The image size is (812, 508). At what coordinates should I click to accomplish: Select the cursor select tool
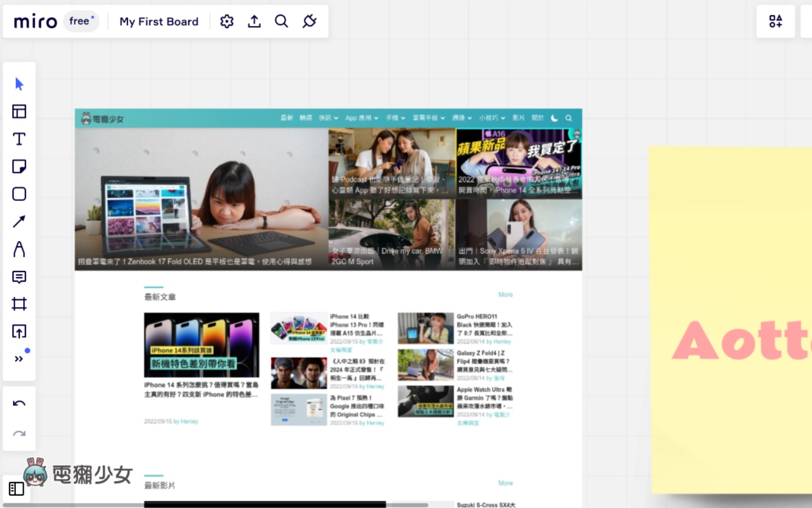pos(19,84)
